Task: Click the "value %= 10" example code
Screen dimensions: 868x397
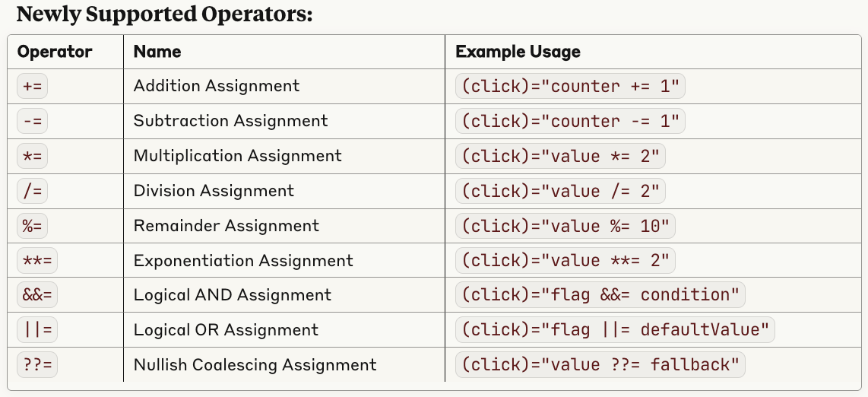Action: tap(565, 226)
